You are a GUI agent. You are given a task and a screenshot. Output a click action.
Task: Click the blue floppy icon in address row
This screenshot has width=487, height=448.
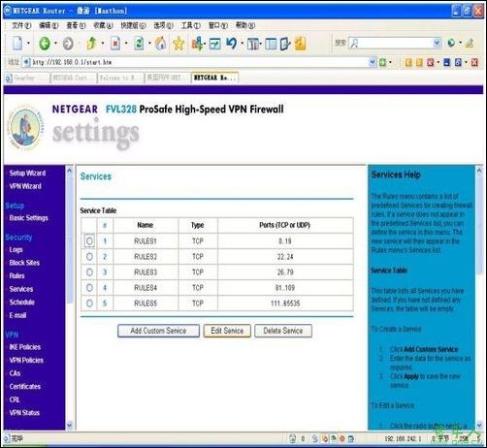point(446,62)
